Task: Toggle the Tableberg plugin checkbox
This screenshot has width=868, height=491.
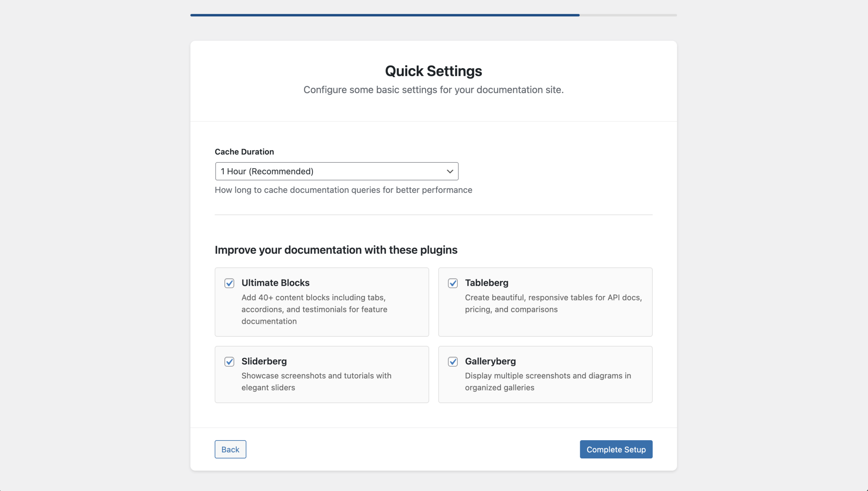Action: click(x=453, y=283)
